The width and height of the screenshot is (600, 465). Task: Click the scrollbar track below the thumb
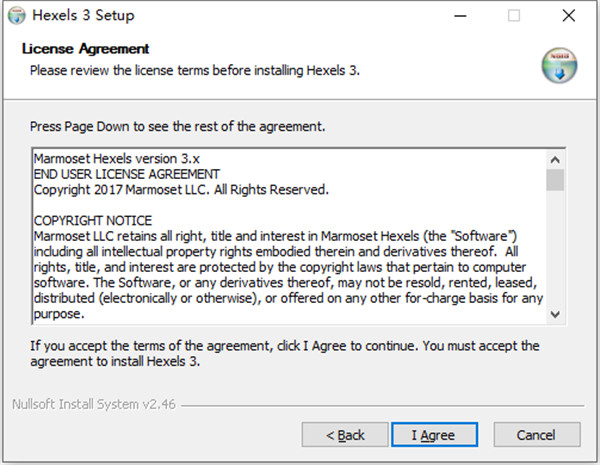click(555, 250)
